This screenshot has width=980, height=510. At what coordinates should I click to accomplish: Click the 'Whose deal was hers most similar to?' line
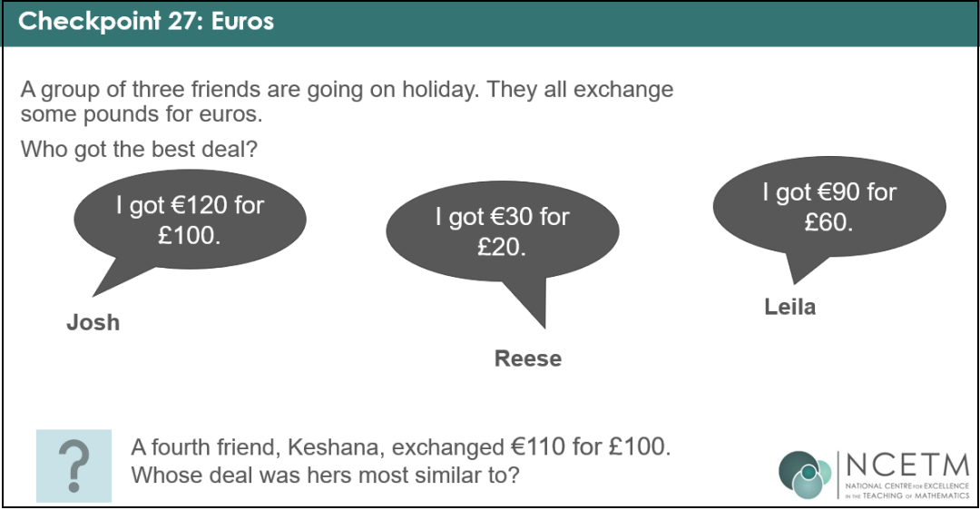(x=325, y=475)
